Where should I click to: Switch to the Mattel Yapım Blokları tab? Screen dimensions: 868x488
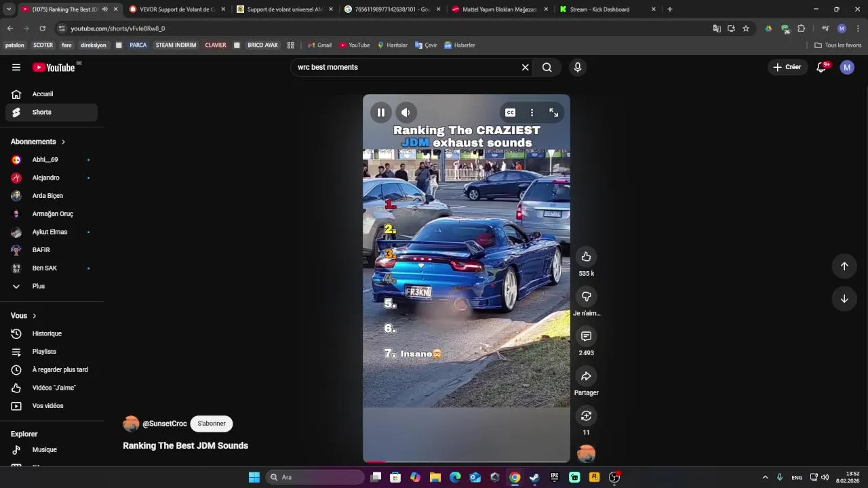[x=499, y=9]
